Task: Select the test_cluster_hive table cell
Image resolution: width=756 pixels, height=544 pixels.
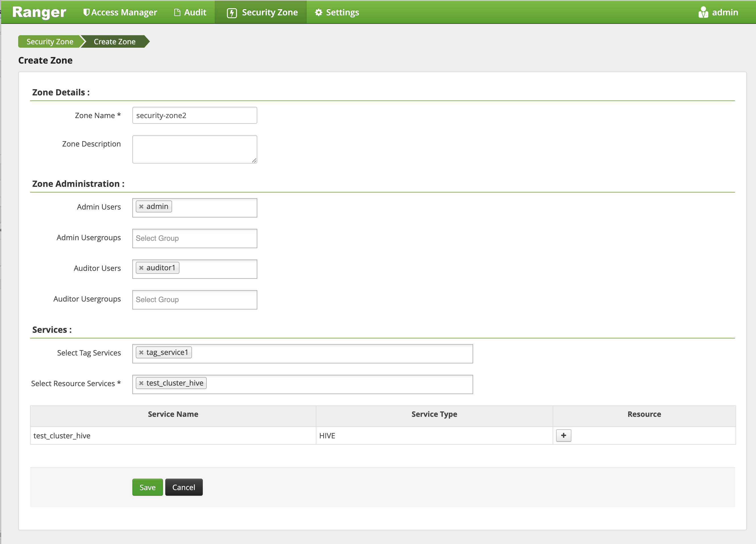Action: click(x=173, y=436)
